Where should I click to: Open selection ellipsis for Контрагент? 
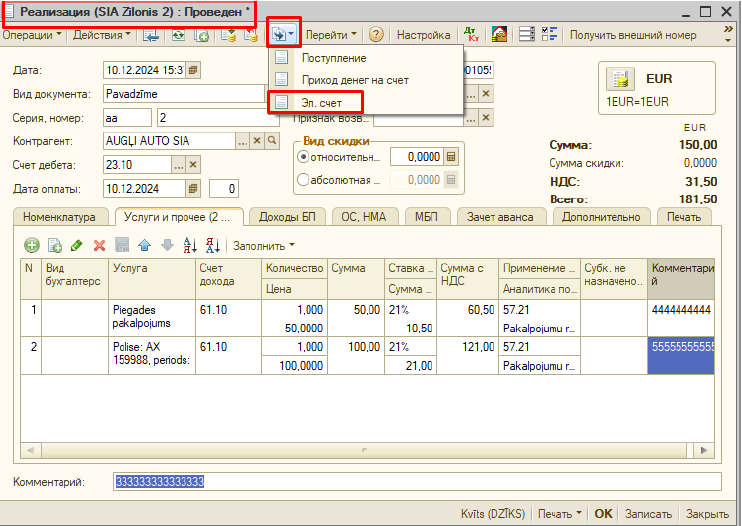coord(242,140)
